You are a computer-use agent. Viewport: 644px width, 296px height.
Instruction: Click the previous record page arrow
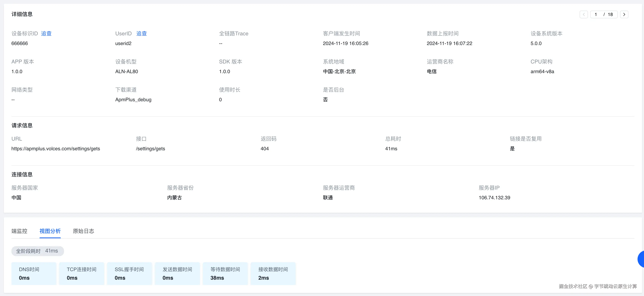[x=584, y=14]
